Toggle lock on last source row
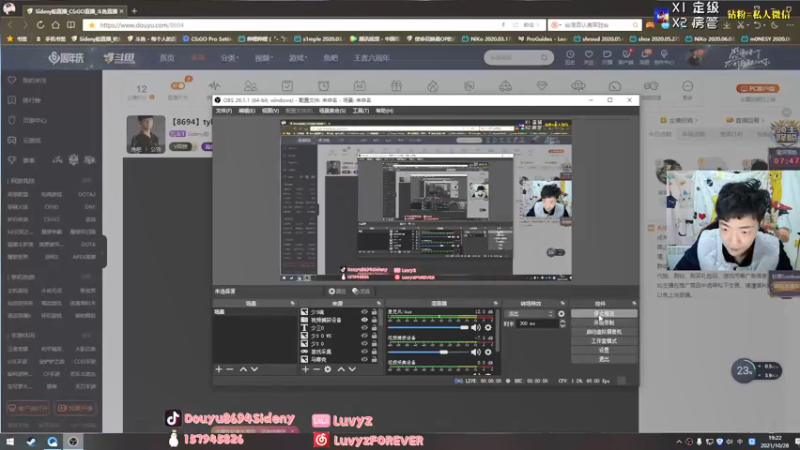The width and height of the screenshot is (800, 450). point(374,359)
